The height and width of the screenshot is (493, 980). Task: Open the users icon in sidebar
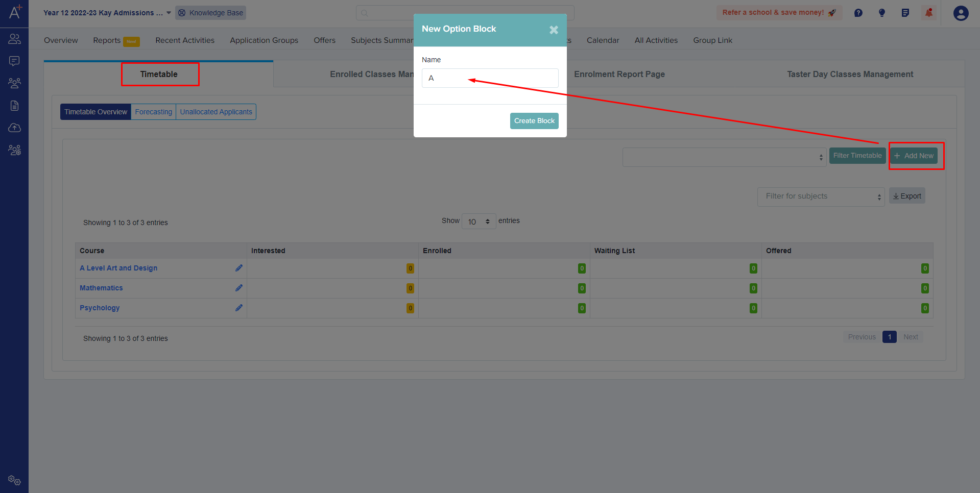14,39
